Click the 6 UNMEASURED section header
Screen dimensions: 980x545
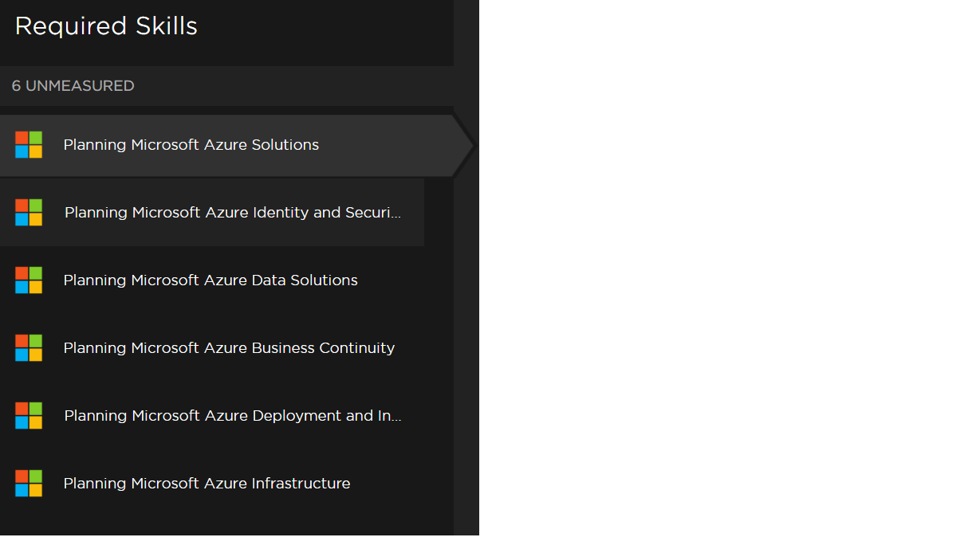tap(73, 86)
